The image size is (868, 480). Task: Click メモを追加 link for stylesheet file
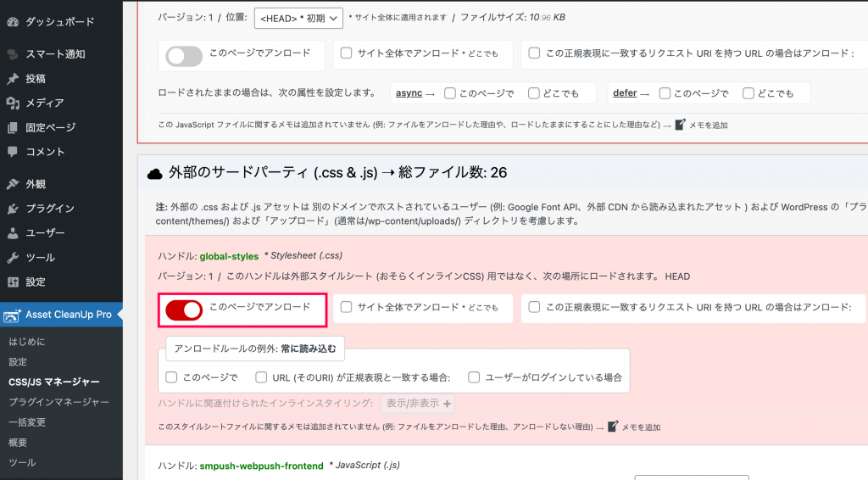(x=641, y=427)
